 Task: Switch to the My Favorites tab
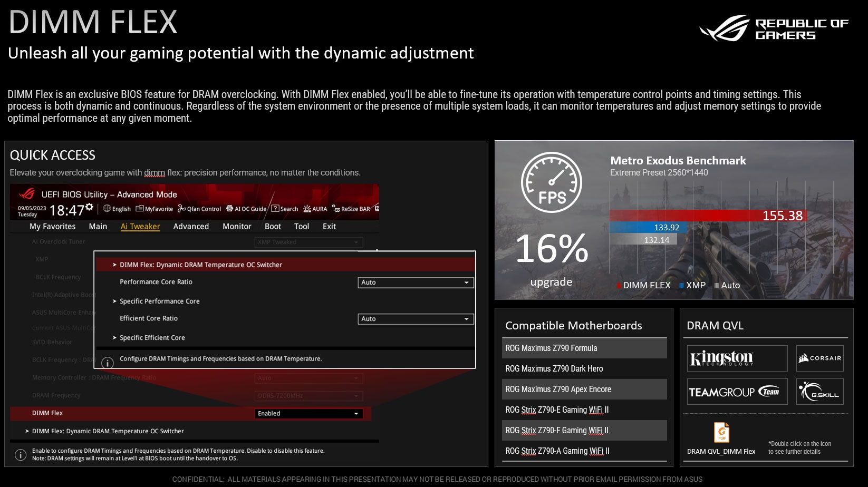tap(53, 226)
